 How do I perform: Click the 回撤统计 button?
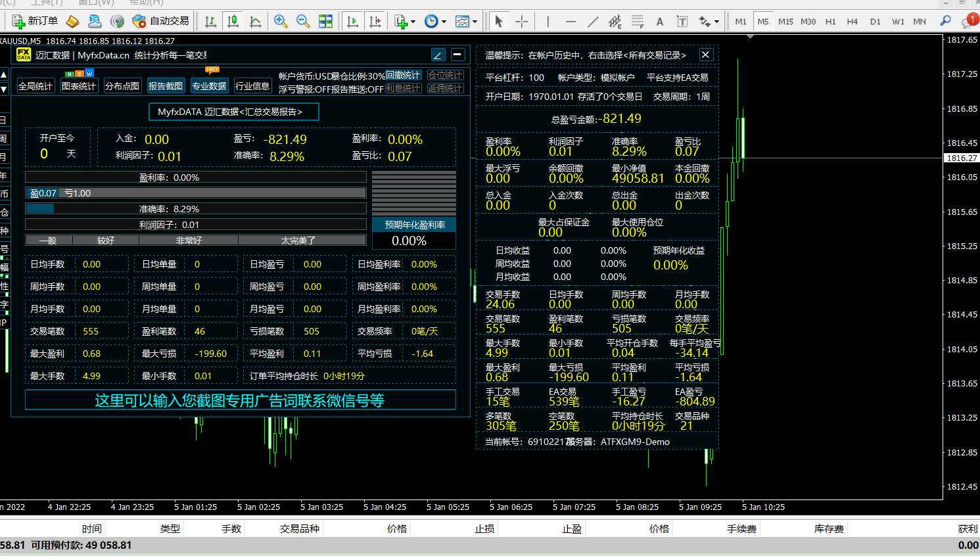(x=403, y=75)
